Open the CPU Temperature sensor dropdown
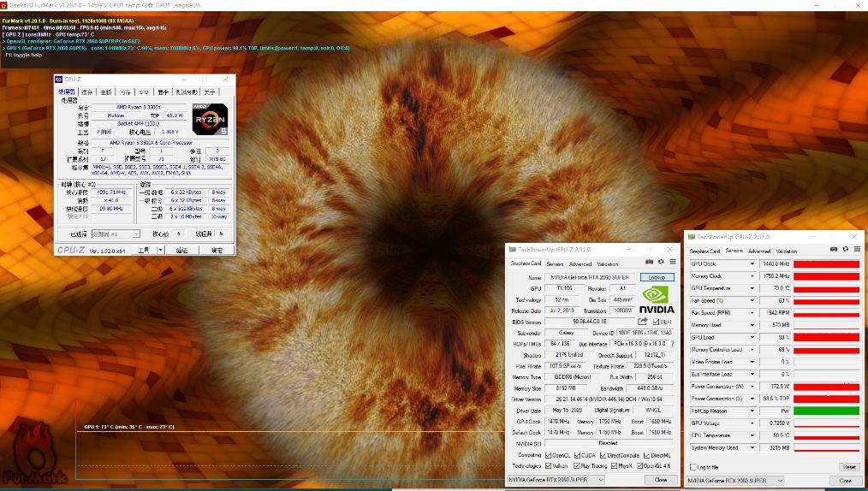Screen dimensions: 868x491 point(752,435)
